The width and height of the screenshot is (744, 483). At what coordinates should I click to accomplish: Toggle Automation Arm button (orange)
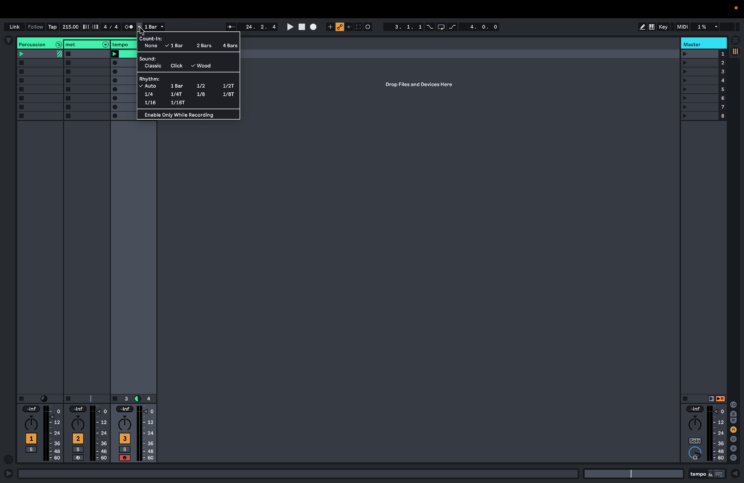tap(340, 27)
